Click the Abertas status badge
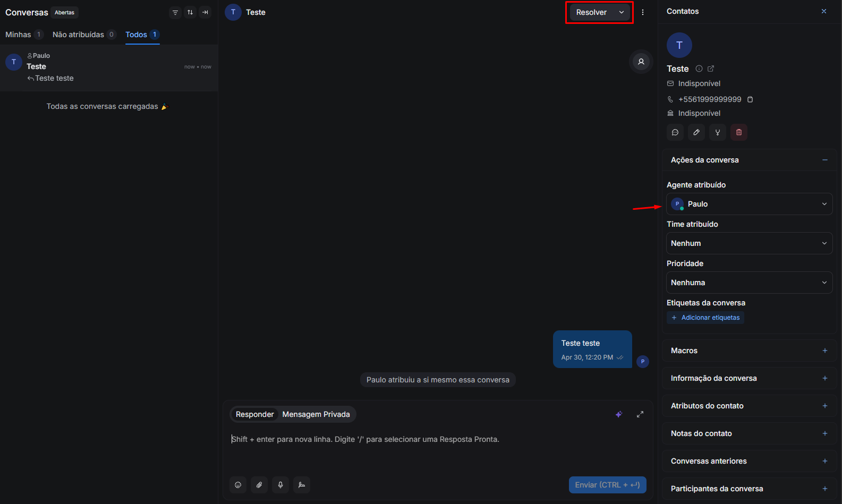The width and height of the screenshot is (842, 504). tap(65, 12)
